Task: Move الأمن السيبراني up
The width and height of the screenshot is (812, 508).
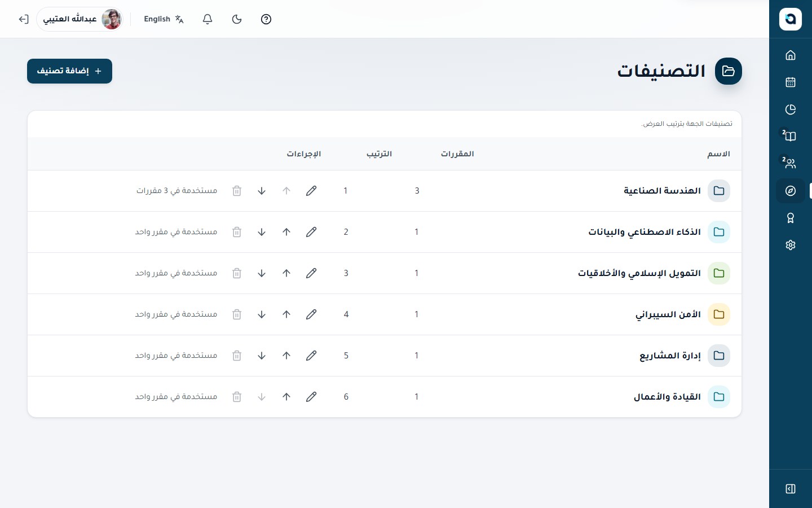Action: (x=286, y=314)
